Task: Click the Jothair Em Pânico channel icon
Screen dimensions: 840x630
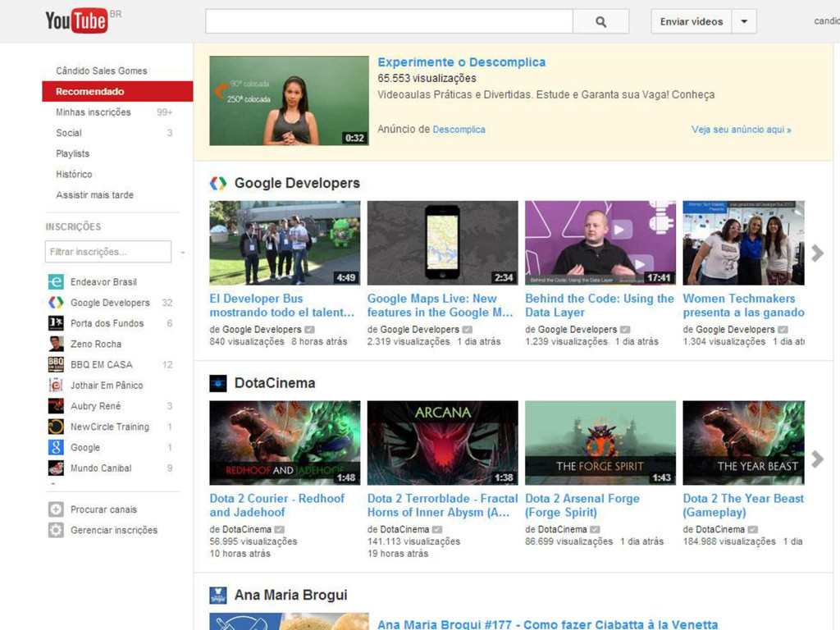Action: pyautogui.click(x=56, y=386)
